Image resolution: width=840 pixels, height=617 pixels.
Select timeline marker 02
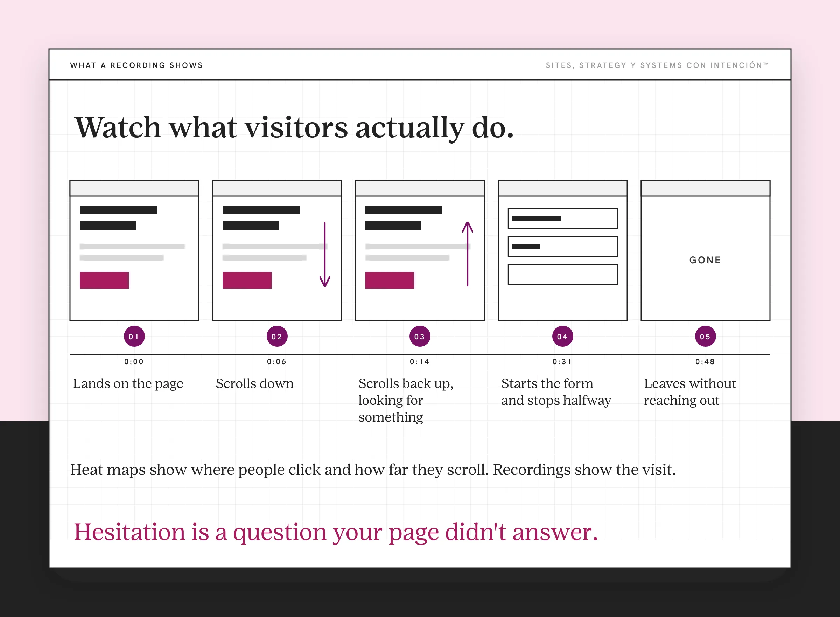pyautogui.click(x=277, y=337)
